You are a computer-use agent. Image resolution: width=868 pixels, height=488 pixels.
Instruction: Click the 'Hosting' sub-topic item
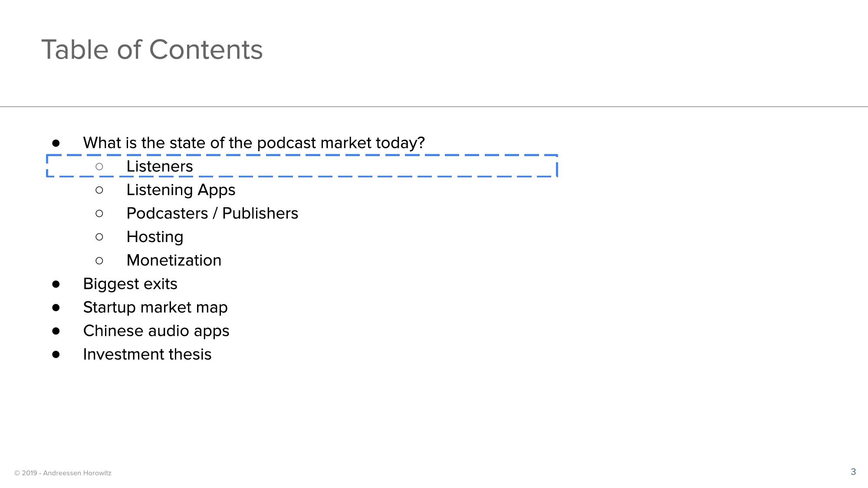point(154,236)
